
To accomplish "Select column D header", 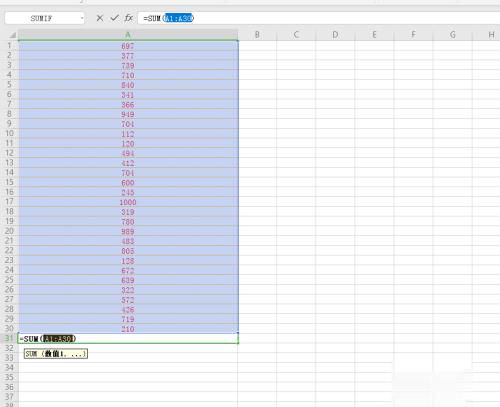I will (x=335, y=35).
